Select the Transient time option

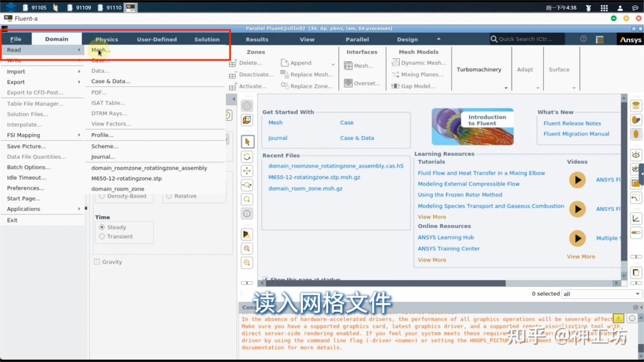tap(102, 237)
